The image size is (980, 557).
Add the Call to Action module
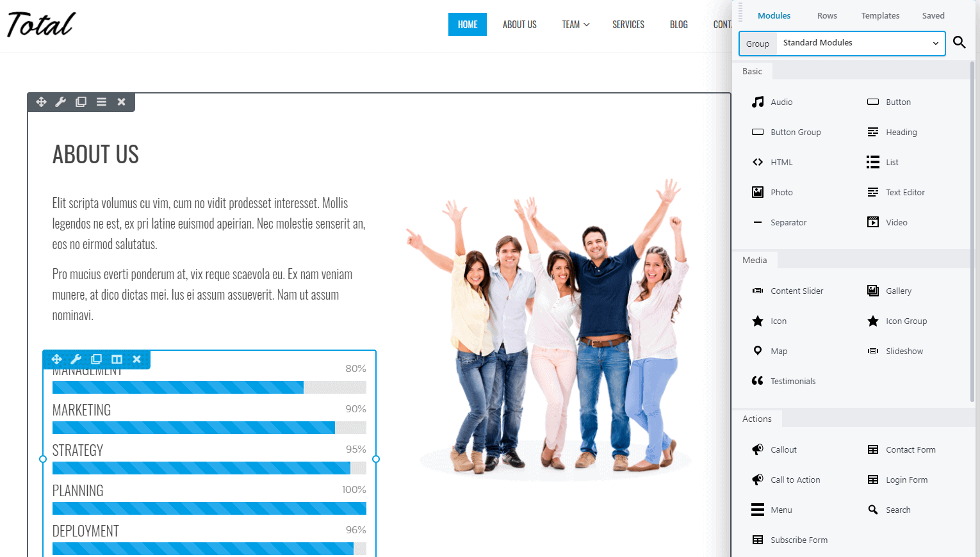click(x=786, y=480)
